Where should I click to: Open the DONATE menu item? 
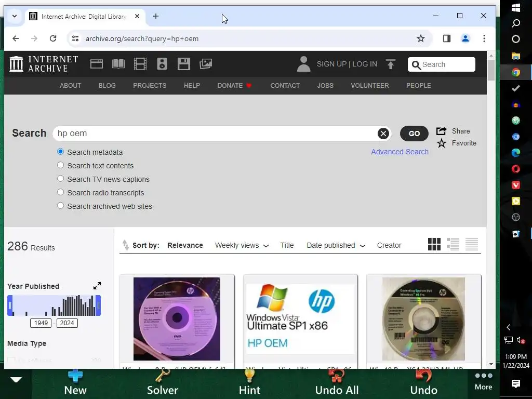click(234, 86)
